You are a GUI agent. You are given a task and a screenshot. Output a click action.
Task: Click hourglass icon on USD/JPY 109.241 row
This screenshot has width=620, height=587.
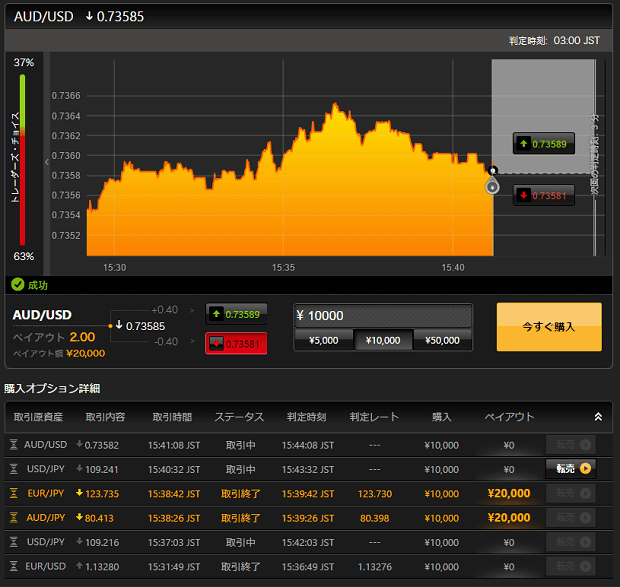tap(14, 469)
